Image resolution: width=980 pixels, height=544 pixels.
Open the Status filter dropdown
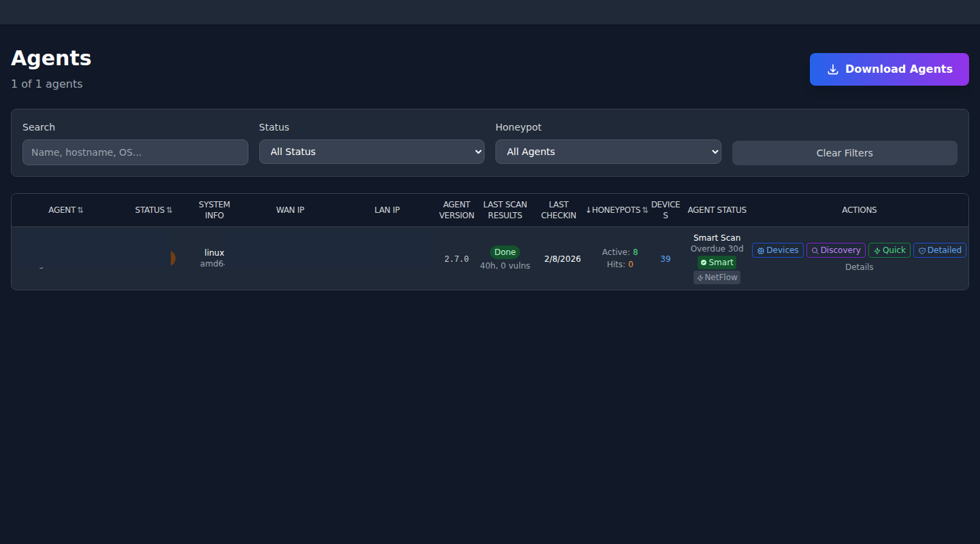(x=372, y=152)
